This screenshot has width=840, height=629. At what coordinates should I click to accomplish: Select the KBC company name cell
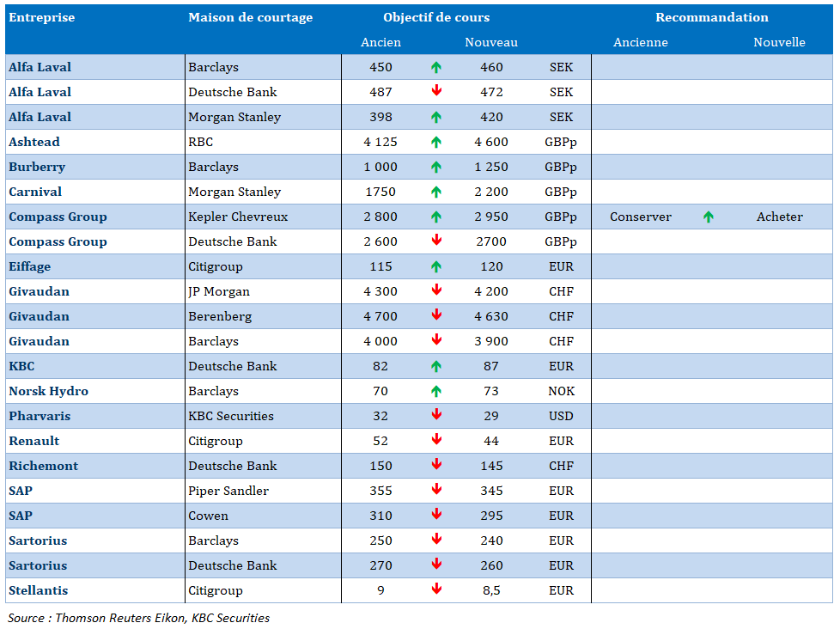[x=22, y=366]
